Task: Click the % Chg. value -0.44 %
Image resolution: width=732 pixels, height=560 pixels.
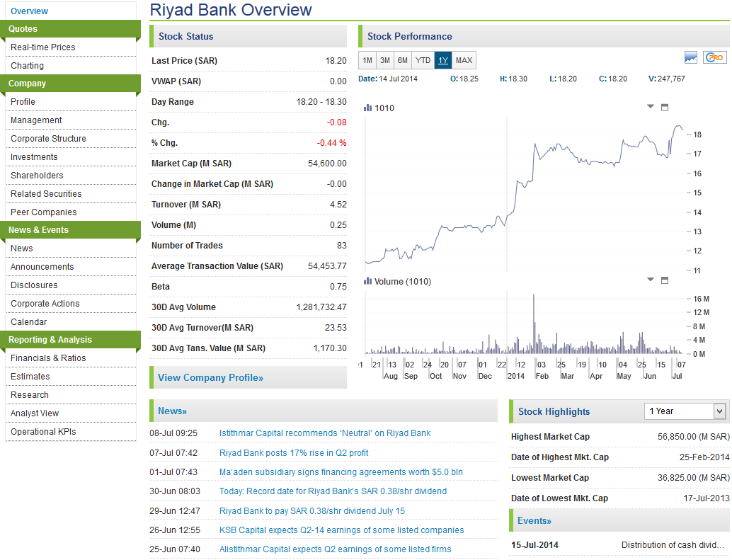Action: tap(331, 143)
